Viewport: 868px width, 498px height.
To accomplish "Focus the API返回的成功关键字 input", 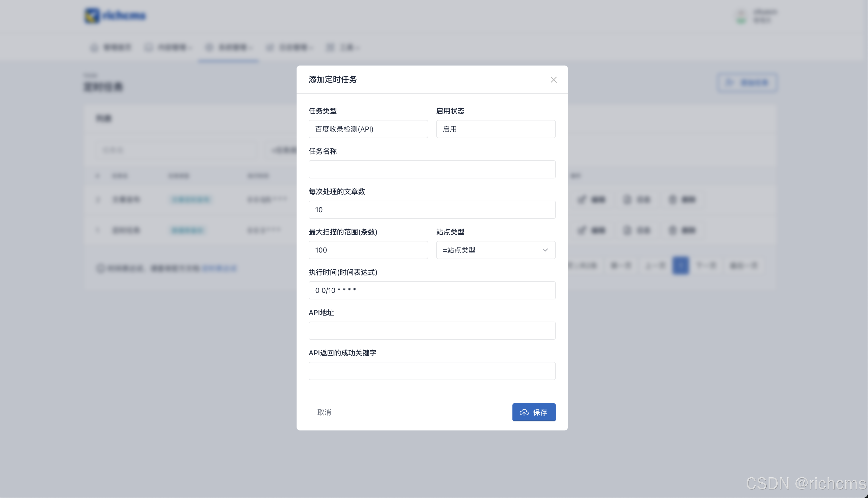I will click(432, 371).
